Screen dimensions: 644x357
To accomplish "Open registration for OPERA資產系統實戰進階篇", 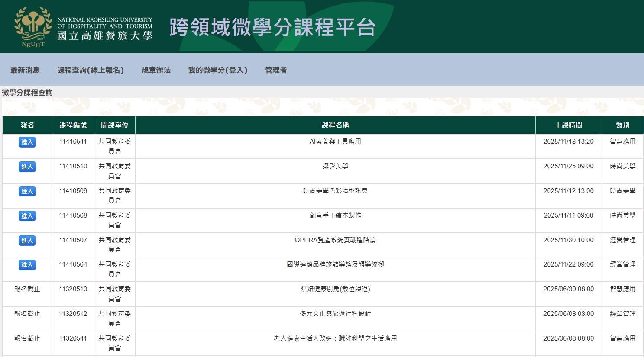I will (27, 241).
